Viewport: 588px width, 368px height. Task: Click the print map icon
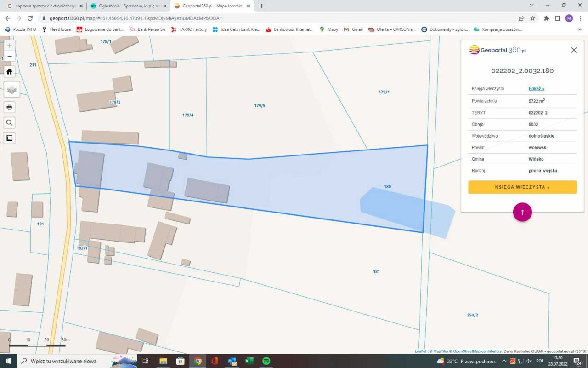coord(10,108)
